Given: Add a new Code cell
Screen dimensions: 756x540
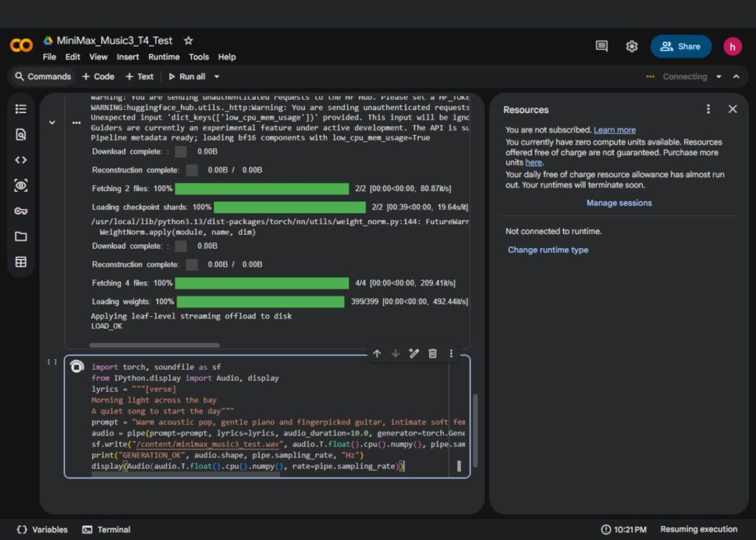Looking at the screenshot, I should click(x=98, y=77).
